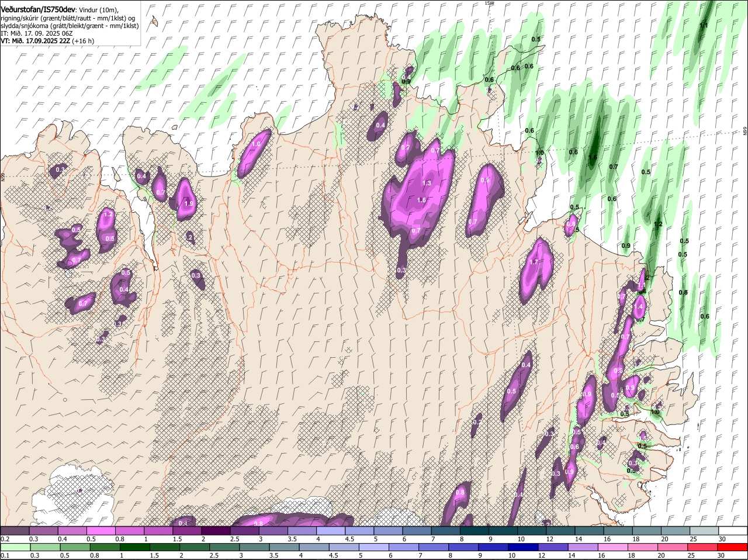Select the darkest purple swatch between 2 and 2.5

pyautogui.click(x=216, y=531)
